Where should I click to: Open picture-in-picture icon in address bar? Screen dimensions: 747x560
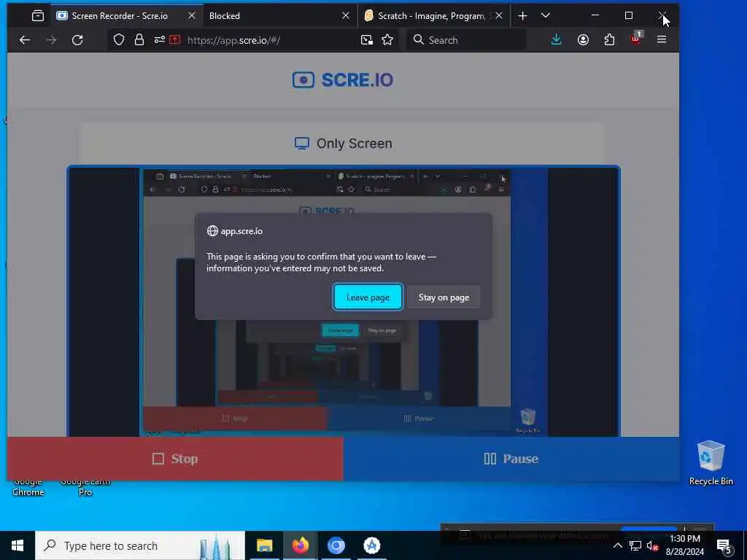366,40
